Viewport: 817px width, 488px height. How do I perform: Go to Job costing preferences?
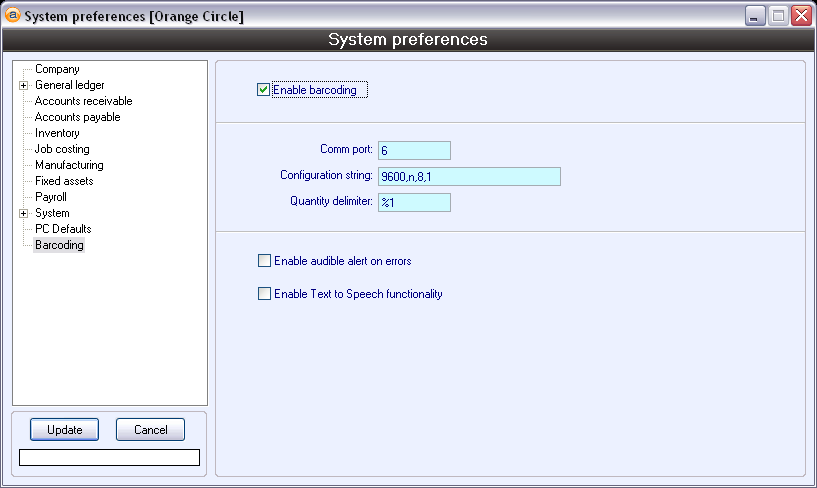[62, 149]
